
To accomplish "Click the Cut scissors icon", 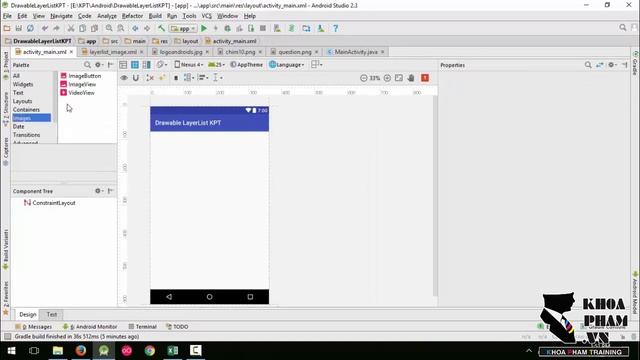I will pyautogui.click(x=71, y=28).
